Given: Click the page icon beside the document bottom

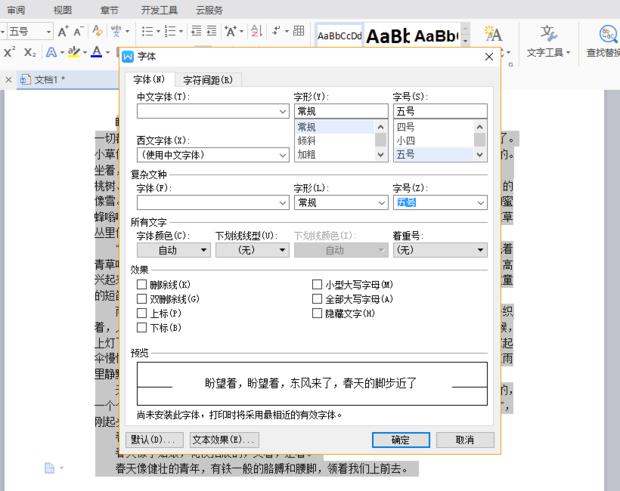Looking at the screenshot, I should point(49,468).
